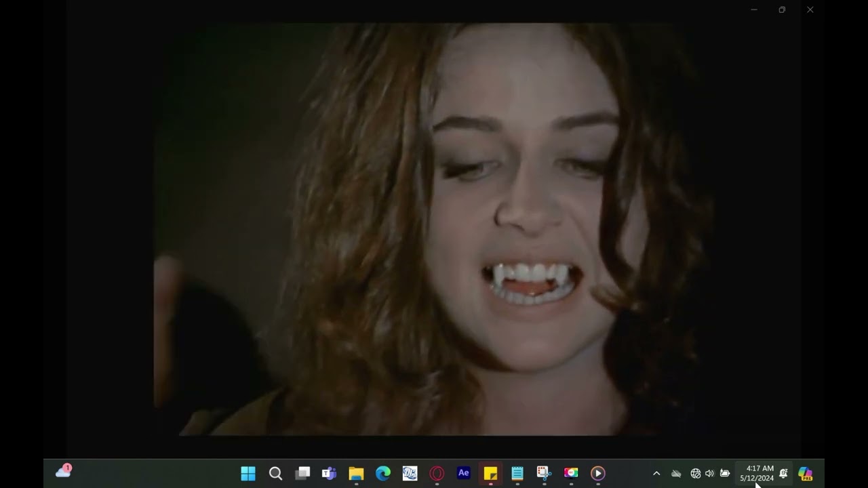Open taskbar Search
Screen dimensions: 868x488
275,473
